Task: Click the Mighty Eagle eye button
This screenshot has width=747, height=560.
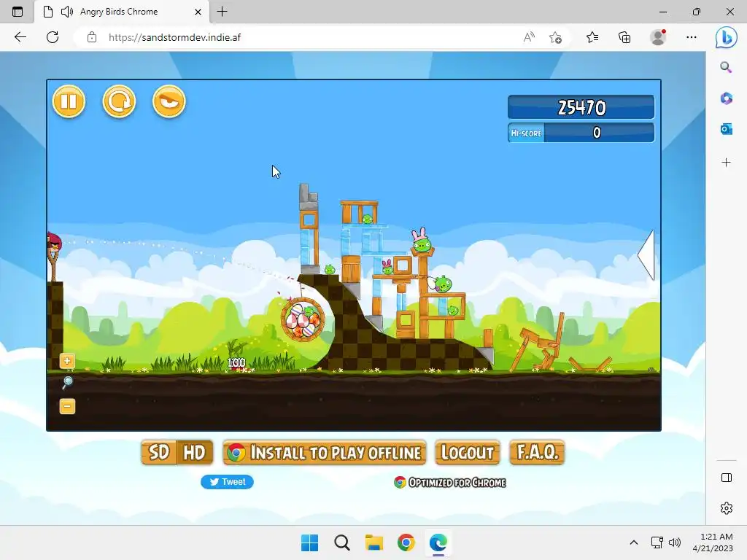Action: (x=169, y=101)
